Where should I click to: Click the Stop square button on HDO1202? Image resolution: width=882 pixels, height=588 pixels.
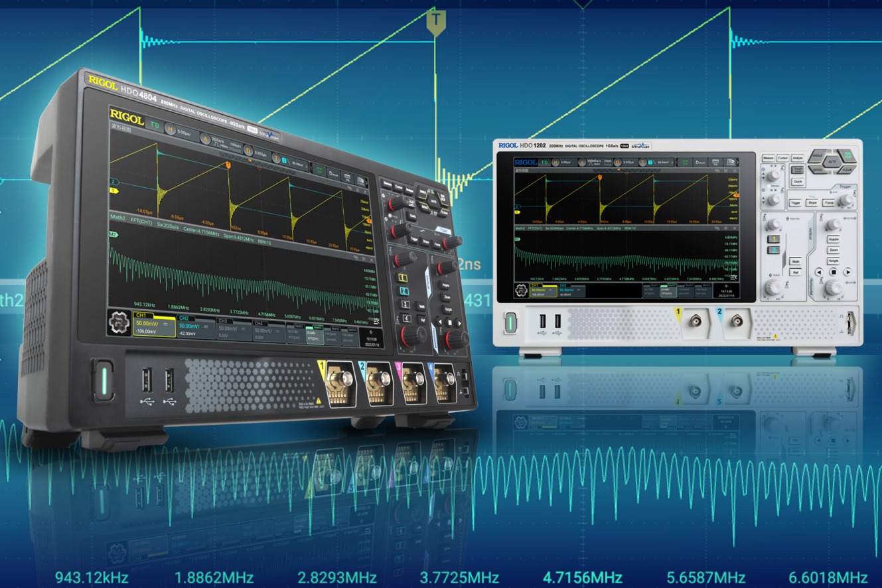pos(834,272)
